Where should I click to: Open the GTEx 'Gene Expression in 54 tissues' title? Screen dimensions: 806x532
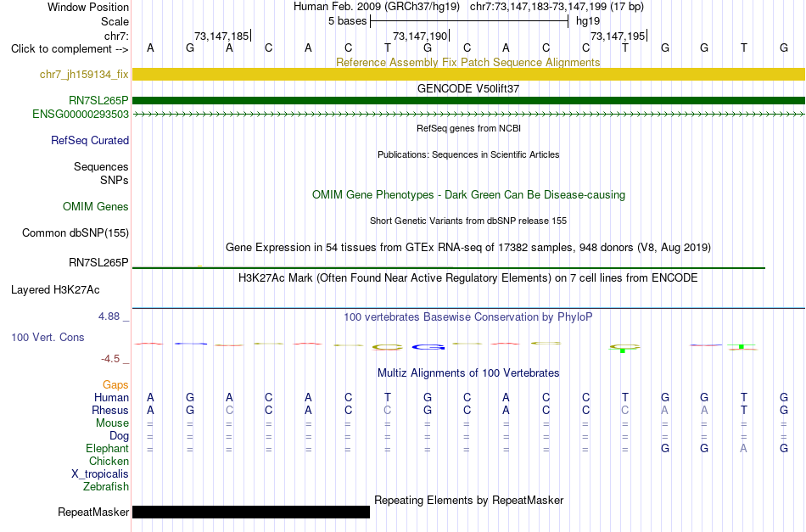click(468, 247)
